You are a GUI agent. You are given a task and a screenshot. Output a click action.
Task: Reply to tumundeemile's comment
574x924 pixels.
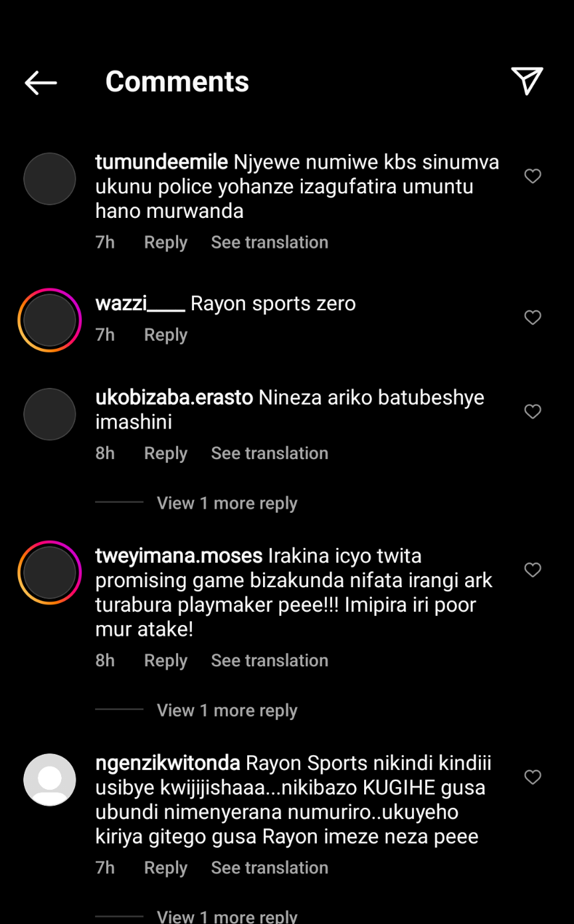165,242
